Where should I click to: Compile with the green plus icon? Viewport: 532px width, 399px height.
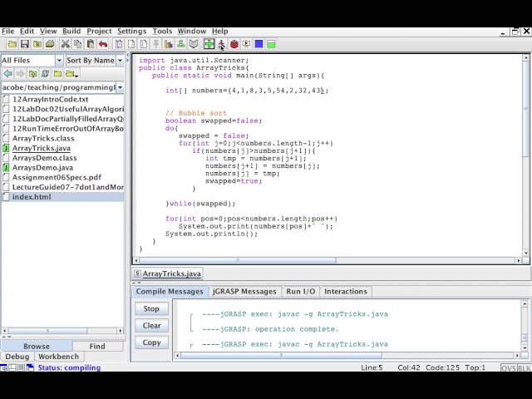click(x=209, y=44)
